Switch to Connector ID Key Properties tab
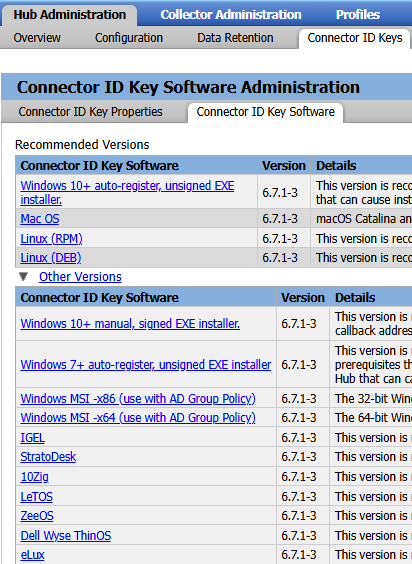Viewport: 412px width, 564px height. point(90,112)
